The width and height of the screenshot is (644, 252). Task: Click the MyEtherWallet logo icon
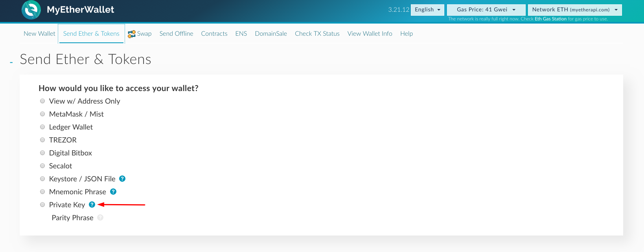[x=31, y=10]
